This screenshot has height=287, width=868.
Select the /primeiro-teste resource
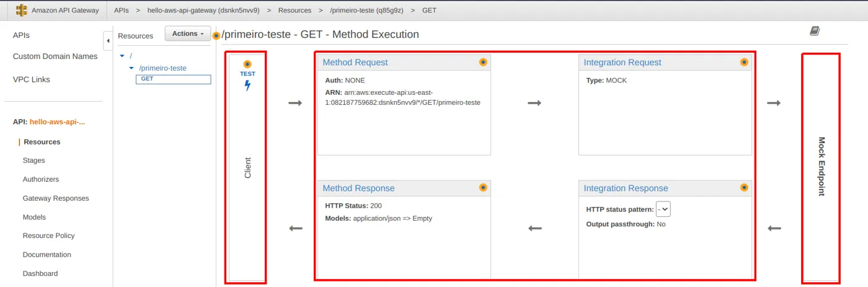[x=162, y=68]
